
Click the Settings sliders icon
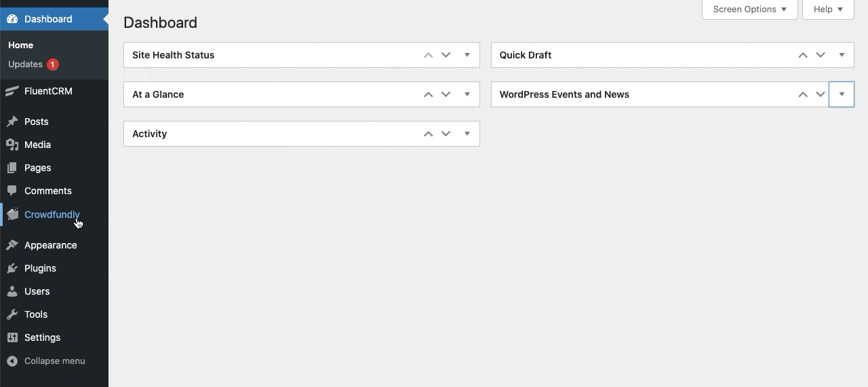tap(12, 337)
